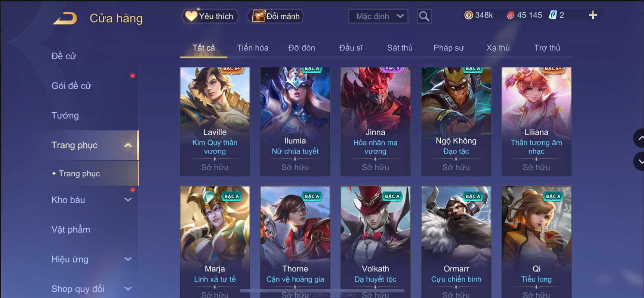Click the scroll up arrow on the right edge
644x298 pixels.
point(640,138)
